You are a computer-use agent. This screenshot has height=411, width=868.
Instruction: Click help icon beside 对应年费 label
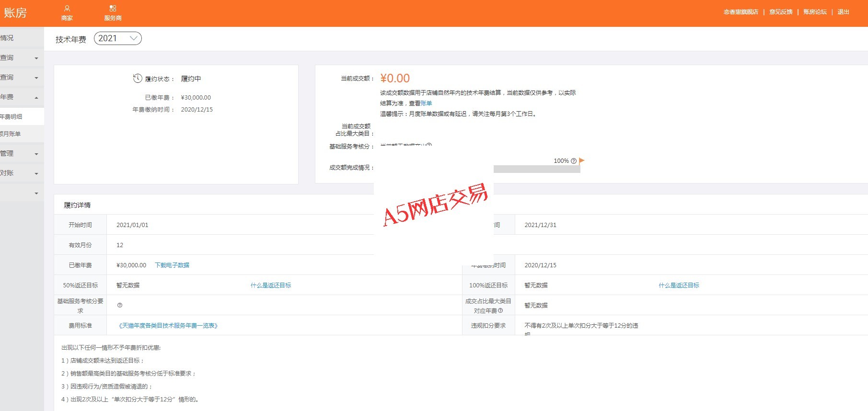click(x=501, y=310)
